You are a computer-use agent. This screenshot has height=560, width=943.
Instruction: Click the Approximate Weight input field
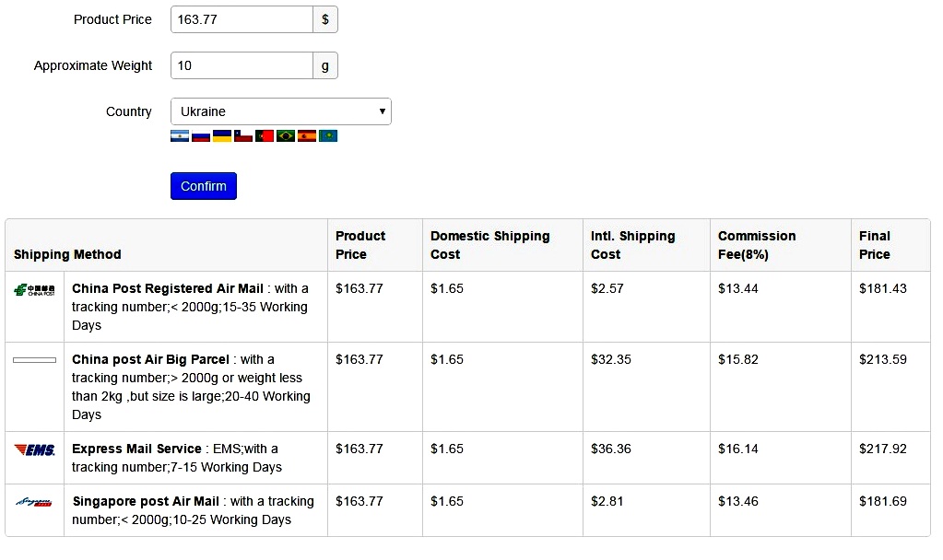tap(242, 65)
